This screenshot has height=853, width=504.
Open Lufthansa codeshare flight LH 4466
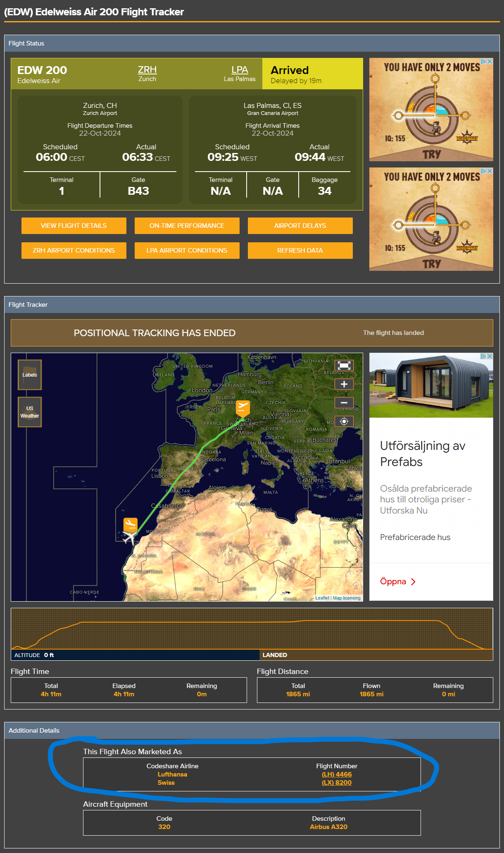pyautogui.click(x=337, y=774)
